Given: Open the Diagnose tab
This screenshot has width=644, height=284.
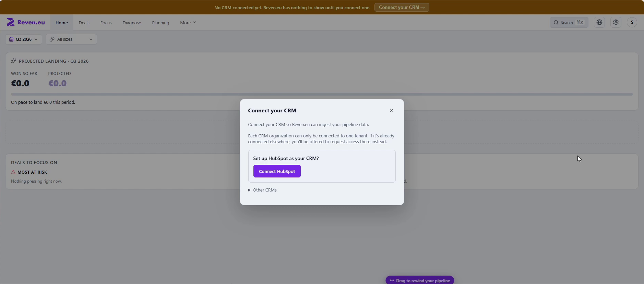Looking at the screenshot, I should click(x=132, y=23).
